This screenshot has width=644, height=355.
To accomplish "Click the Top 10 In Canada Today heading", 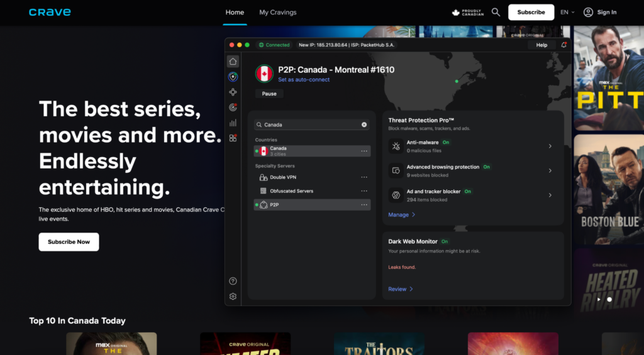I will click(x=77, y=320).
